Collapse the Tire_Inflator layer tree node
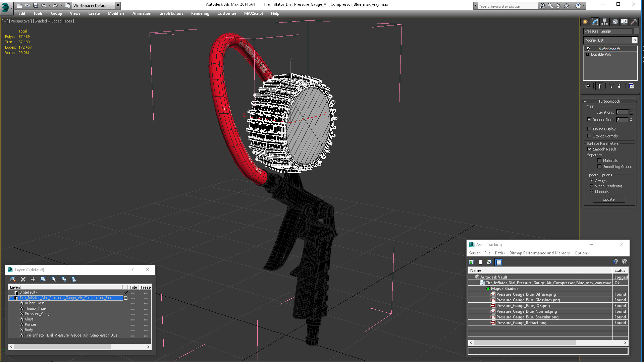 [11, 298]
